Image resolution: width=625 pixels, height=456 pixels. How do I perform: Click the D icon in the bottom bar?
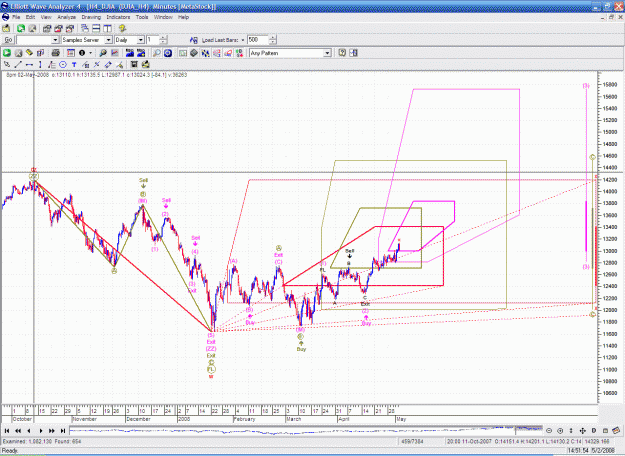[594, 431]
